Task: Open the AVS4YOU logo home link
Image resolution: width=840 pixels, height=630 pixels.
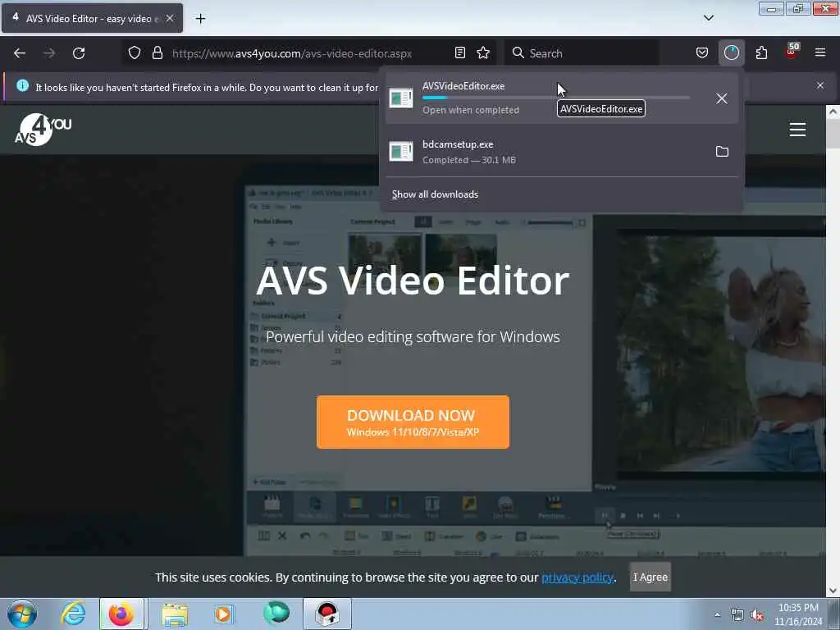Action: coord(43,130)
